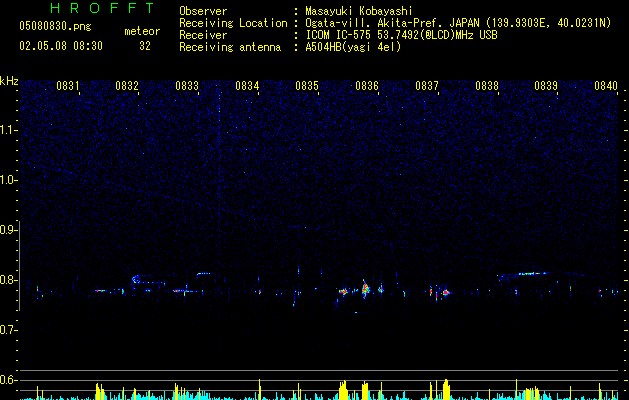Screen dimensions: 629x400
Task: Click the meteor count label
Action: click(x=142, y=31)
